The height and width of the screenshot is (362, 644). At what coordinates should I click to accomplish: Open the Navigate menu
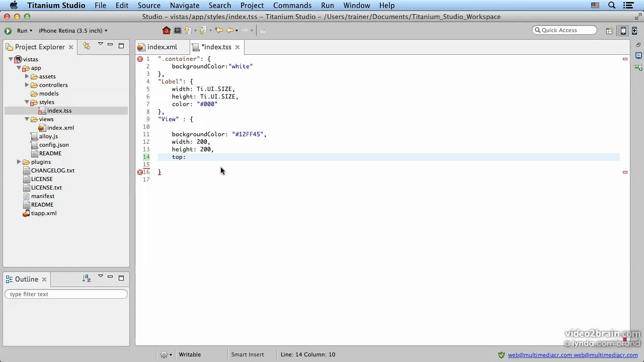click(x=184, y=6)
